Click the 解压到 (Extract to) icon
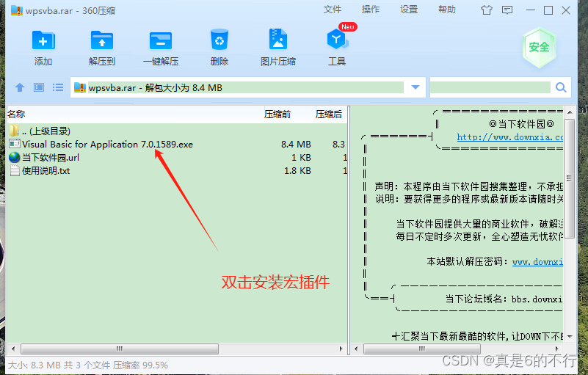588x375 pixels. click(x=101, y=40)
